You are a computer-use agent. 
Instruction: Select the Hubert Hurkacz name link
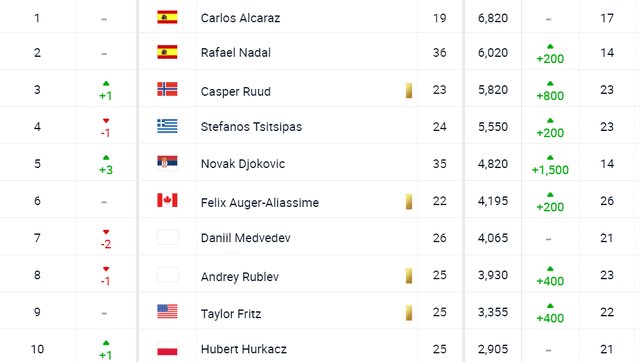[x=244, y=349]
